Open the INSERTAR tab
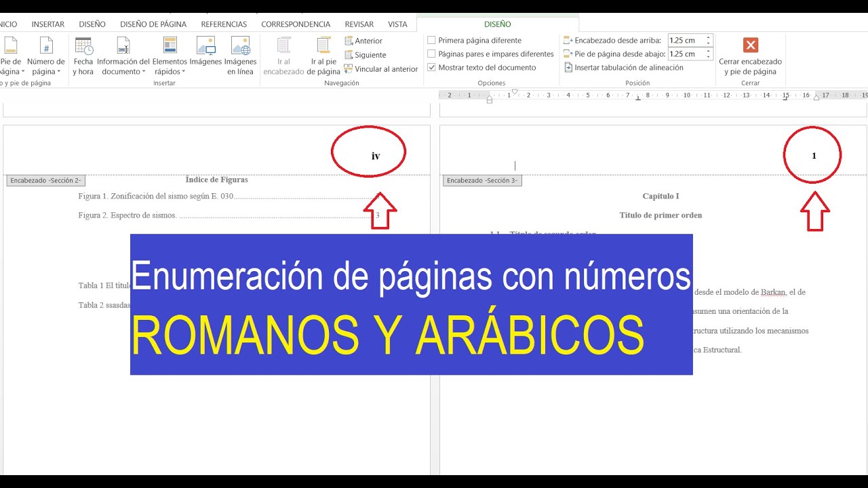This screenshot has height=488, width=868. 48,24
